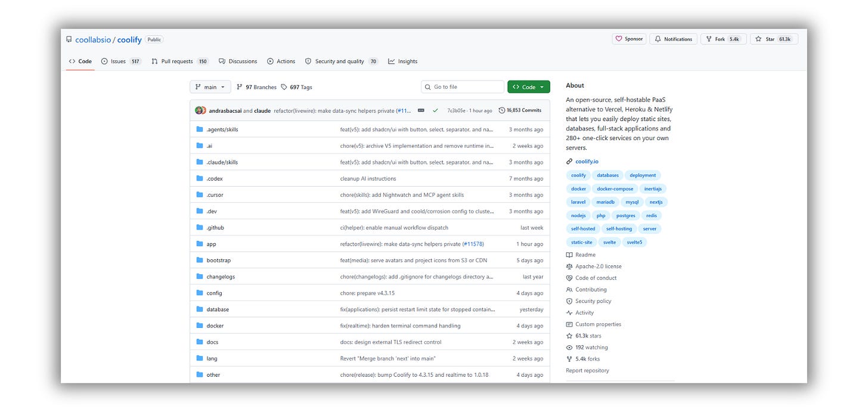
Task: Open the Pull requests tab
Action: [x=179, y=61]
